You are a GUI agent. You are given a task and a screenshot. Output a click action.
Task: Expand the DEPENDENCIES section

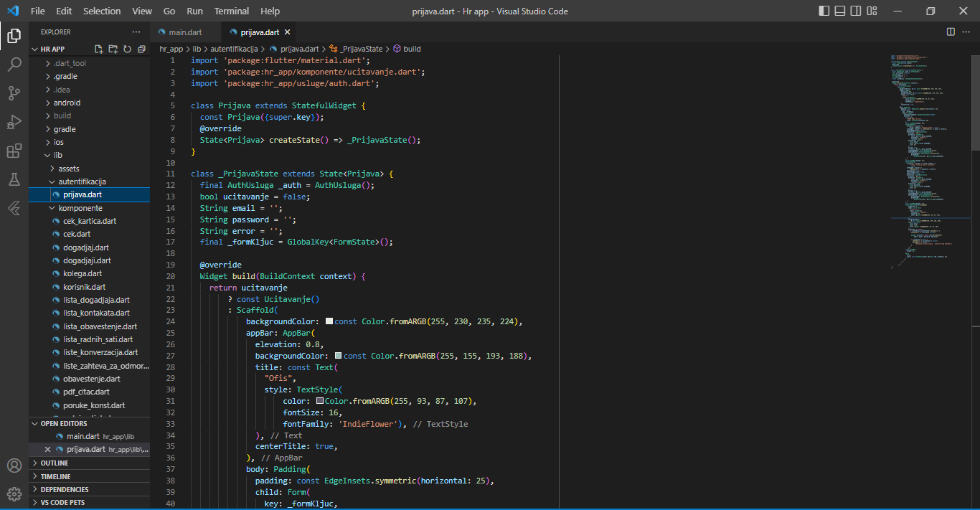(89, 489)
